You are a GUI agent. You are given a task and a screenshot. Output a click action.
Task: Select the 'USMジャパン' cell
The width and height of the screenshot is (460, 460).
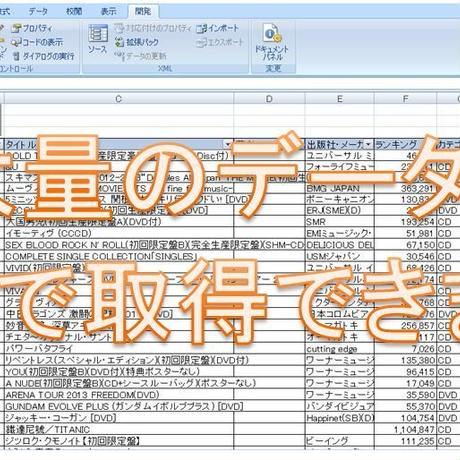[340, 256]
